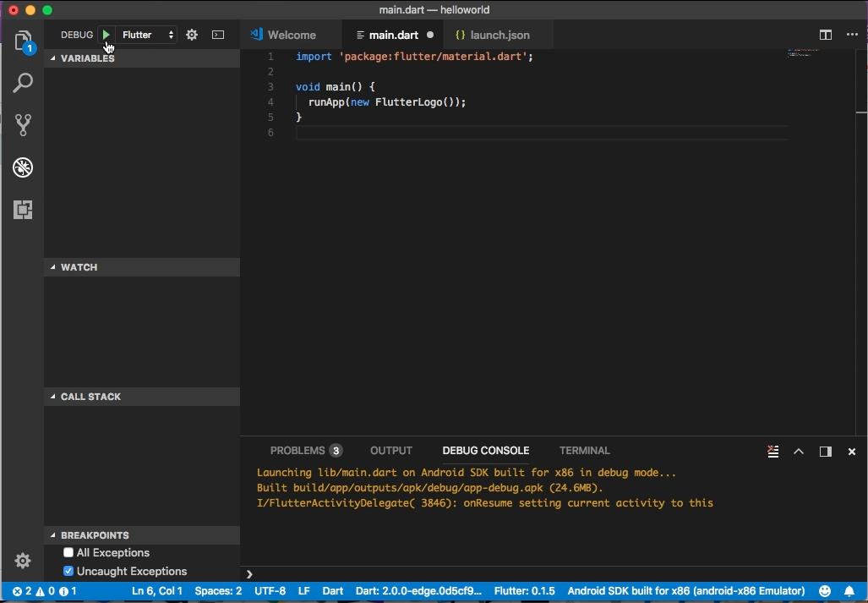Screen dimensions: 868x603
Task: Open the Explorer view in activity bar
Action: point(23,41)
